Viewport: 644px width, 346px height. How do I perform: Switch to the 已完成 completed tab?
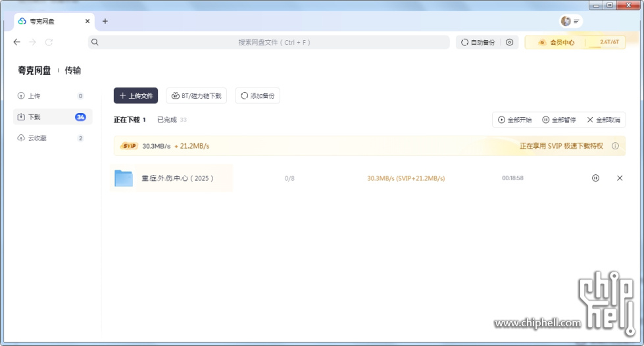coord(172,120)
